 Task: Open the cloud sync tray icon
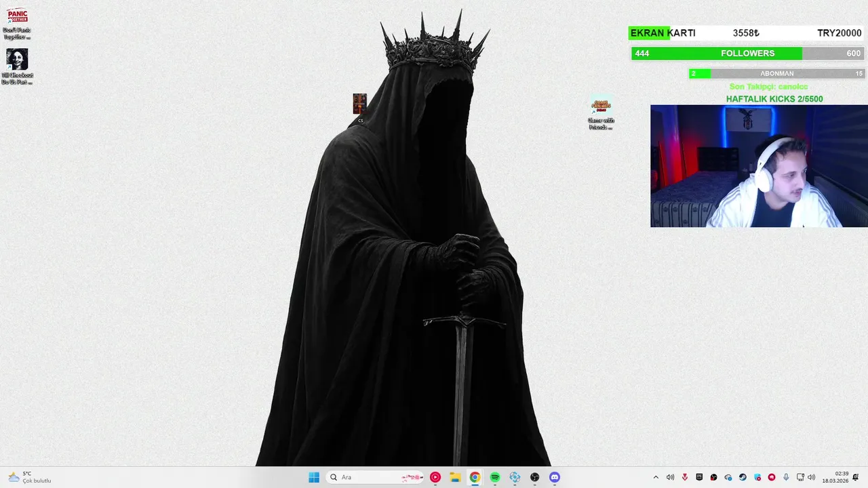click(728, 477)
